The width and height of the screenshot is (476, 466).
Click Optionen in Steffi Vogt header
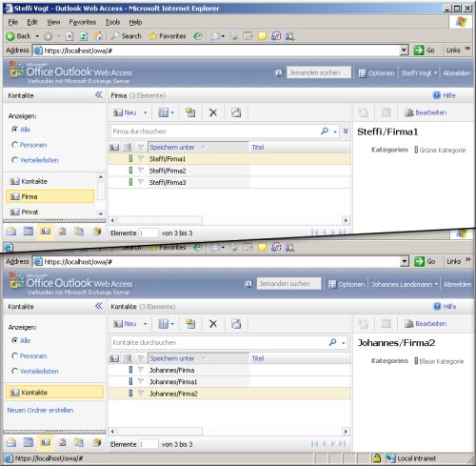pos(376,73)
